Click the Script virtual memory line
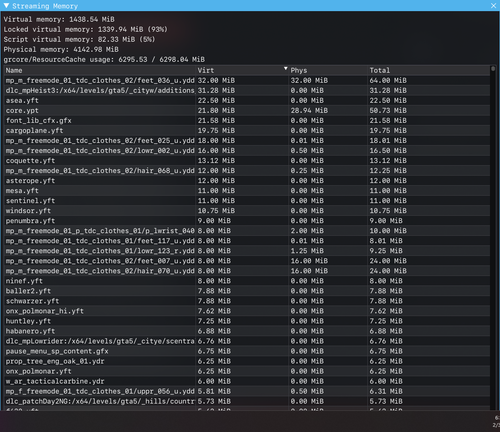This screenshot has width=500, height=432. (x=79, y=39)
